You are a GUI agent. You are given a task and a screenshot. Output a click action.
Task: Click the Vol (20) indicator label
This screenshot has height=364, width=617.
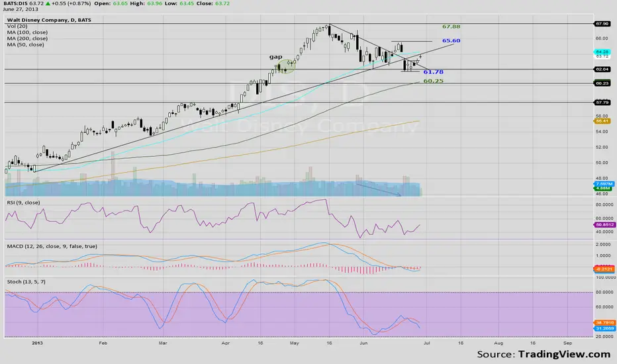[x=17, y=26]
